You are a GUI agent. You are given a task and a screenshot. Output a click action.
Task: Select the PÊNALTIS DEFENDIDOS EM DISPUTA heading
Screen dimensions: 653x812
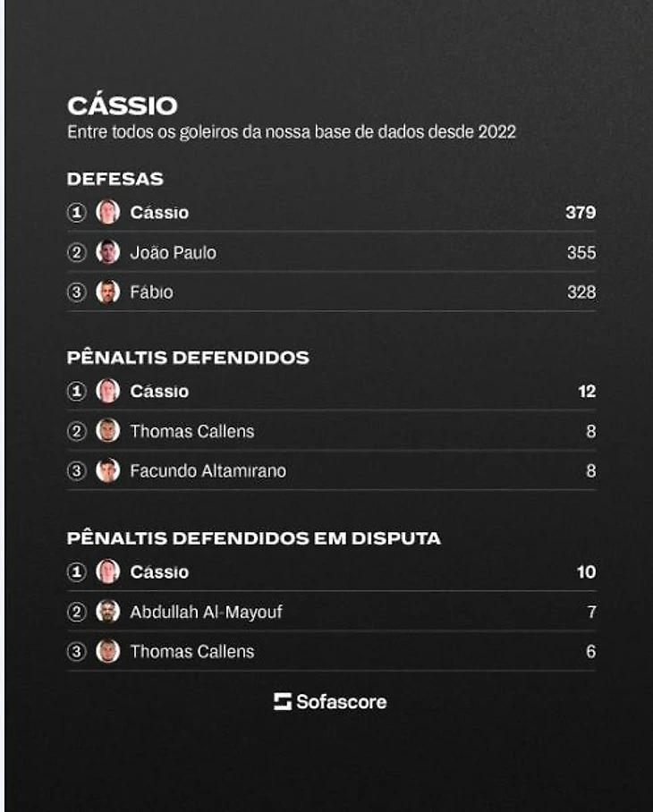pyautogui.click(x=253, y=539)
